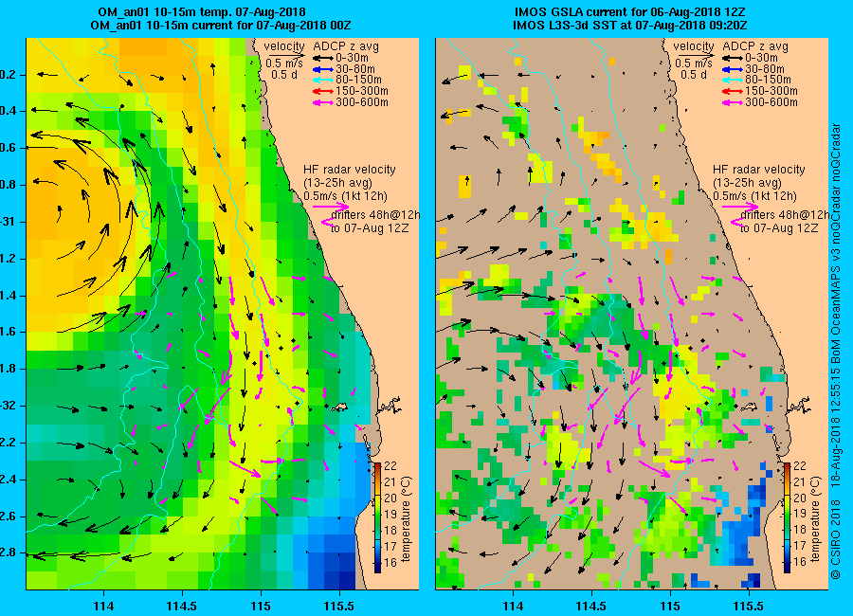Click '0.5 m/s' velocity scale text, left map
Image resolution: width=853 pixels, height=616 pixels.
click(x=284, y=63)
